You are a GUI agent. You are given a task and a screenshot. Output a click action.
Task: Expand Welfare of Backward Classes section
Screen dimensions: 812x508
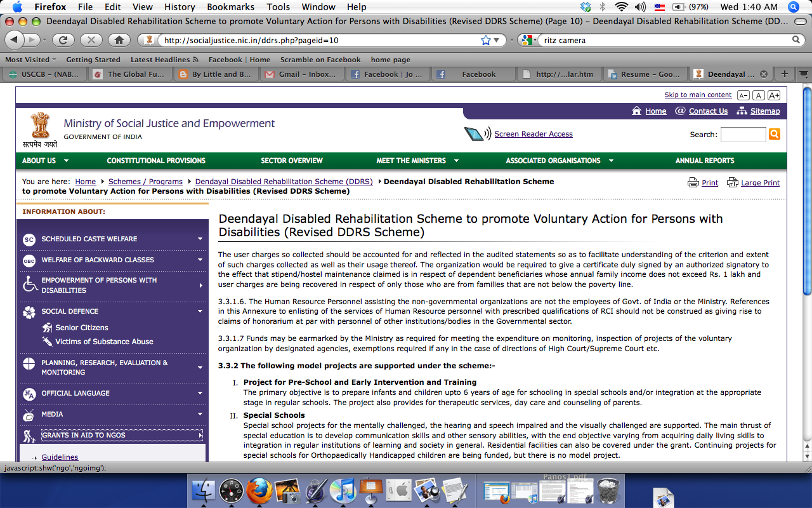[x=112, y=260]
